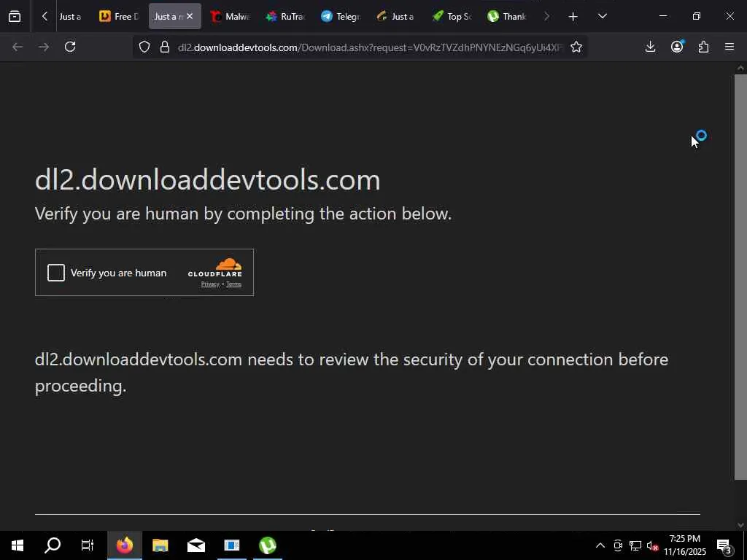The height and width of the screenshot is (560, 747).
Task: Go back to the previous page
Action: [18, 47]
